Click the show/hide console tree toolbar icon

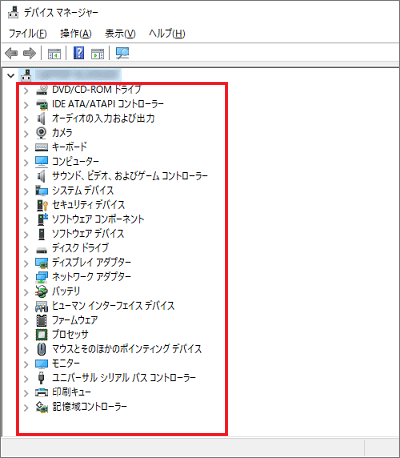[54, 53]
